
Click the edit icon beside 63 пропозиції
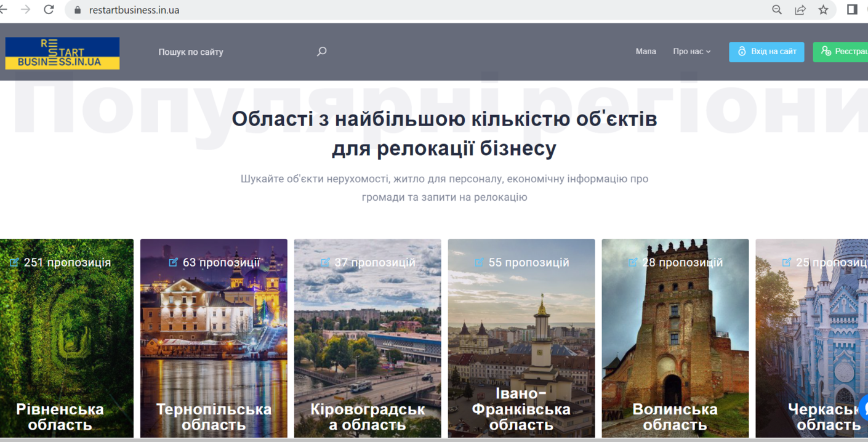click(x=173, y=263)
